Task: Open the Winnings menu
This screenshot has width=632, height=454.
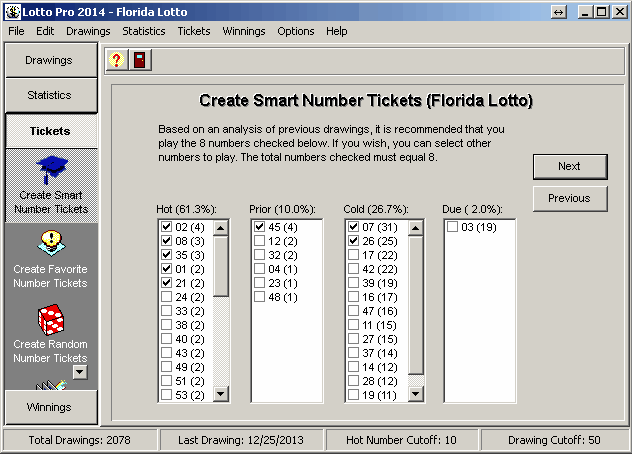Action: click(244, 31)
